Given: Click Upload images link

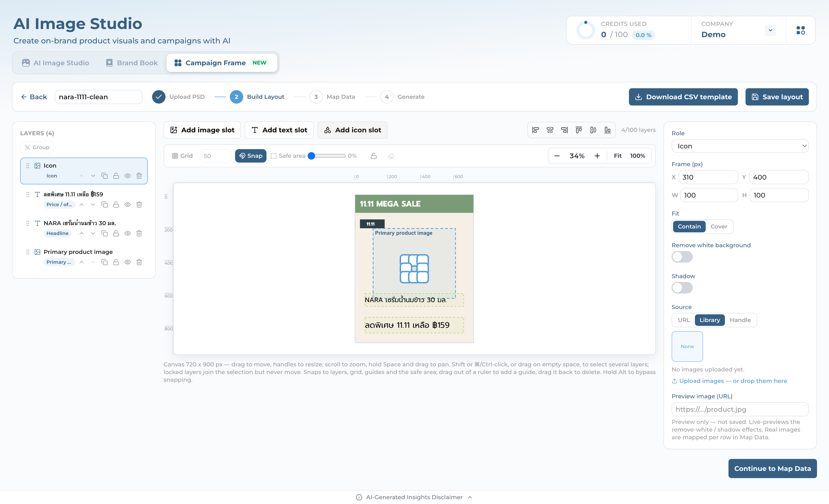Looking at the screenshot, I should (729, 381).
